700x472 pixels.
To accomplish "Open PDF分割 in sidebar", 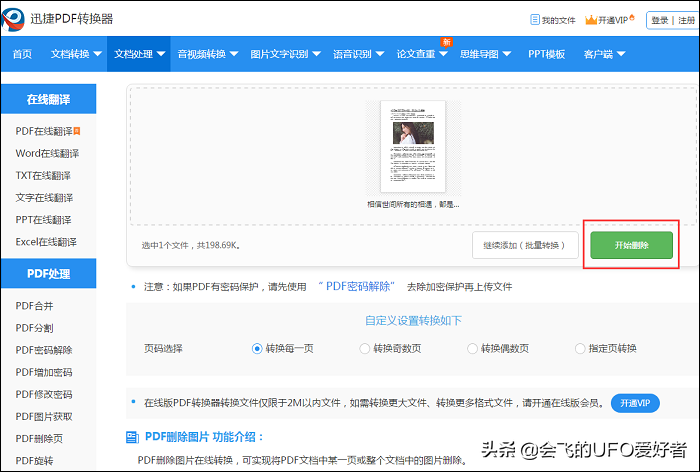I will [x=34, y=328].
